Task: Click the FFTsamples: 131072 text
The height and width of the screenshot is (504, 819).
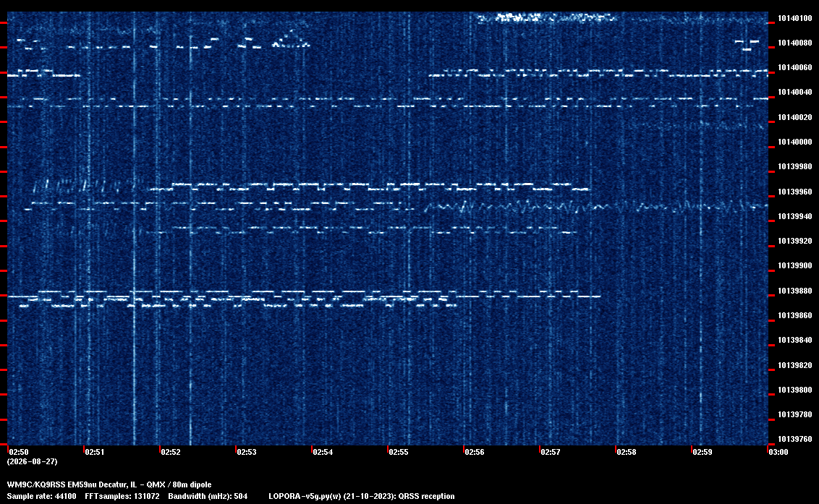Action: pos(122,496)
